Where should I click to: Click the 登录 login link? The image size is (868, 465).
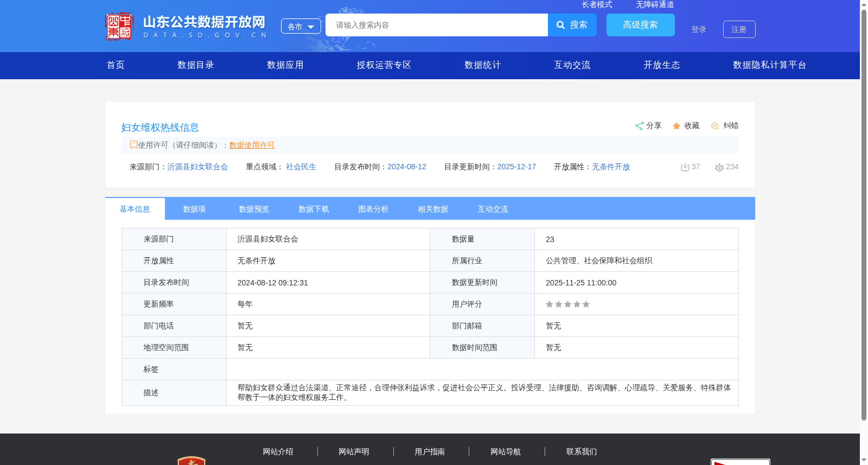click(x=699, y=29)
